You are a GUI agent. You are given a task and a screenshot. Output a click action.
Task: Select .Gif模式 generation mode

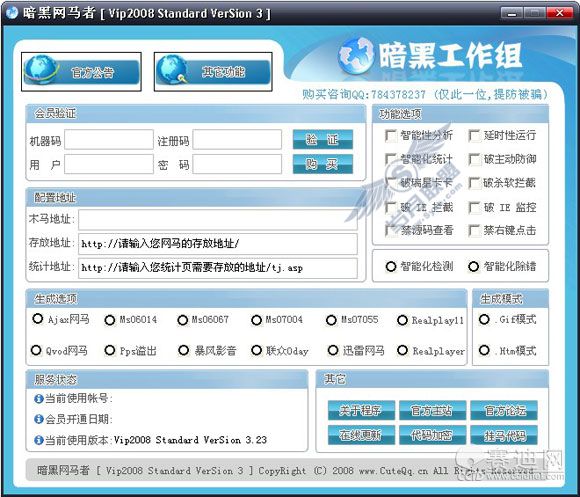[484, 319]
